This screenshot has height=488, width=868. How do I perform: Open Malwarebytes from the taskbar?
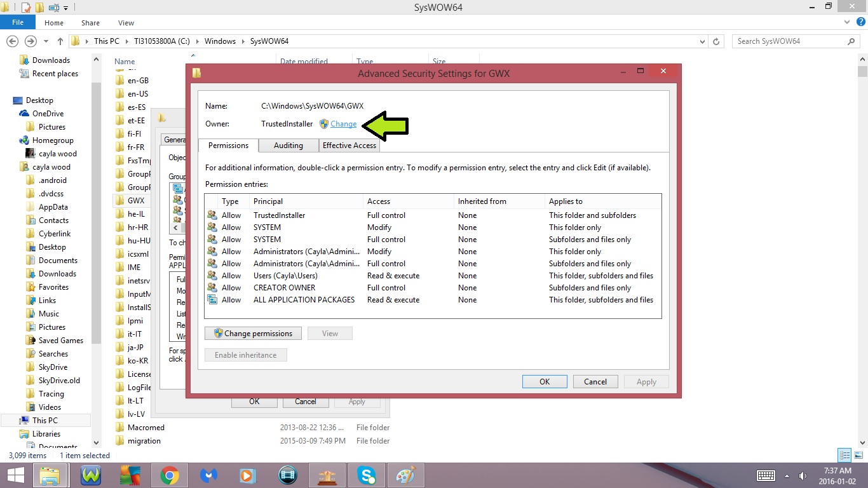pos(208,475)
